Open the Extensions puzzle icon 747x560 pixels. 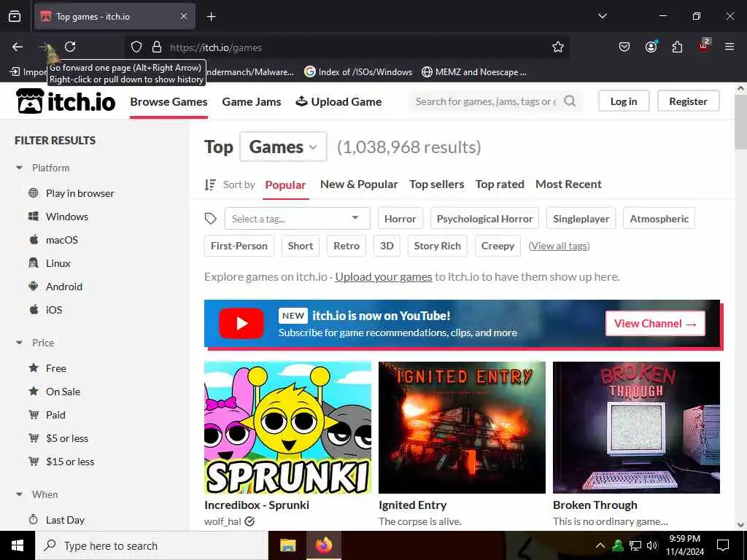677,47
